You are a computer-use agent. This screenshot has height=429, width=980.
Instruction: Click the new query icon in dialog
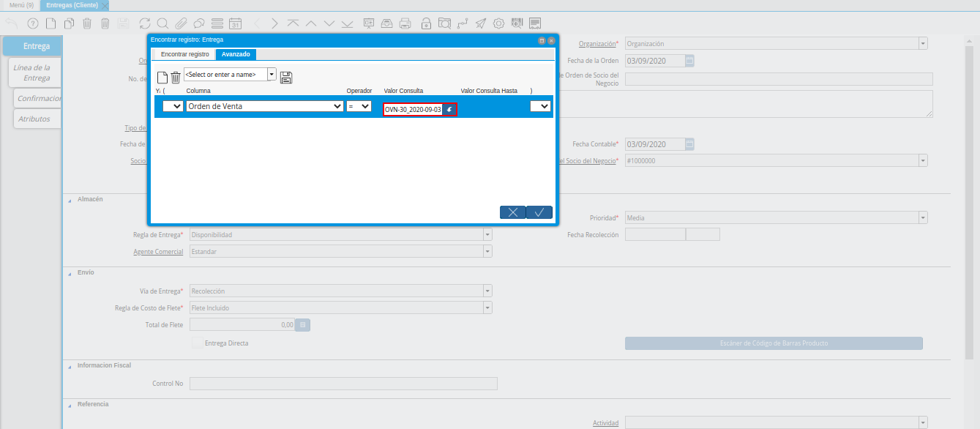tap(162, 78)
